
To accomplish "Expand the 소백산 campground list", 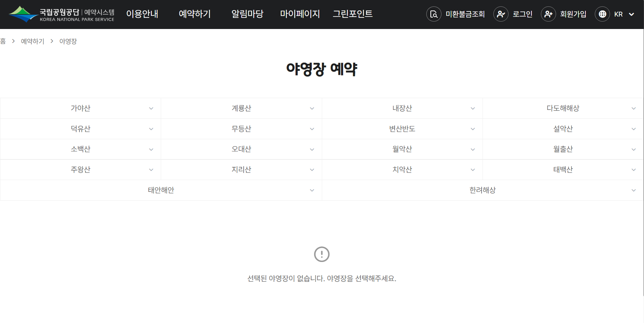I will 81,149.
